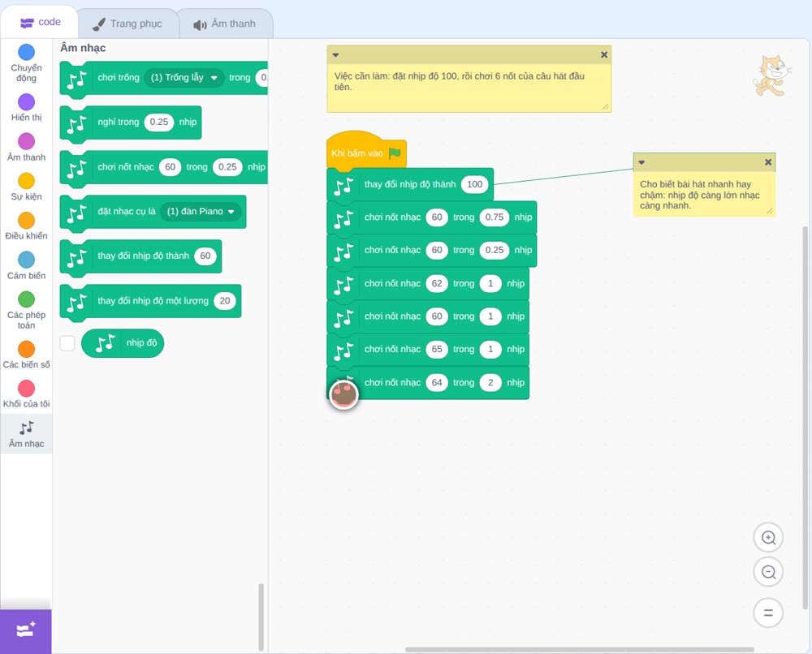The height and width of the screenshot is (654, 812).
Task: Zoom in the workspace with magnifier plus
Action: pos(768,538)
